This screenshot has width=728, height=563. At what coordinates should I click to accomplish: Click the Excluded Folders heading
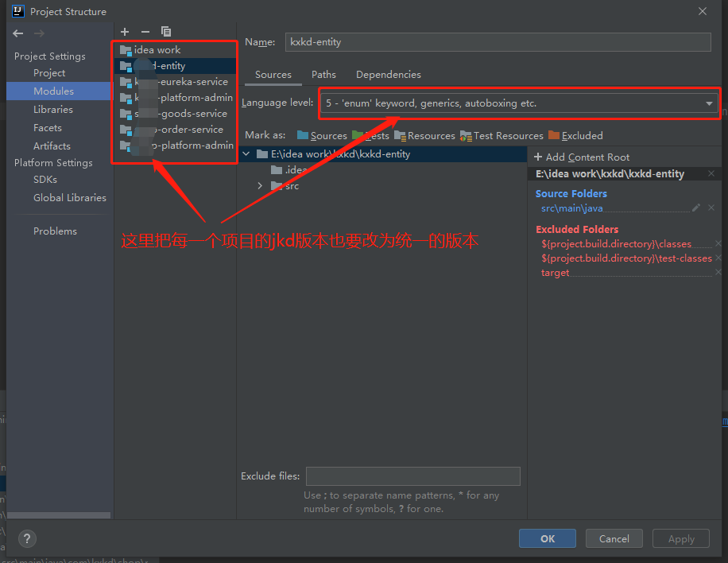577,229
